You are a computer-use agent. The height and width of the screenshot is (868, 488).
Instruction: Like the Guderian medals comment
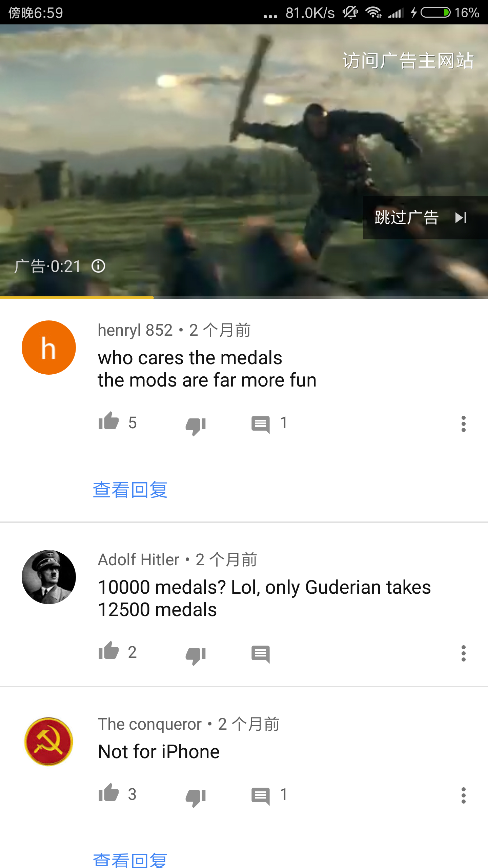coord(108,651)
